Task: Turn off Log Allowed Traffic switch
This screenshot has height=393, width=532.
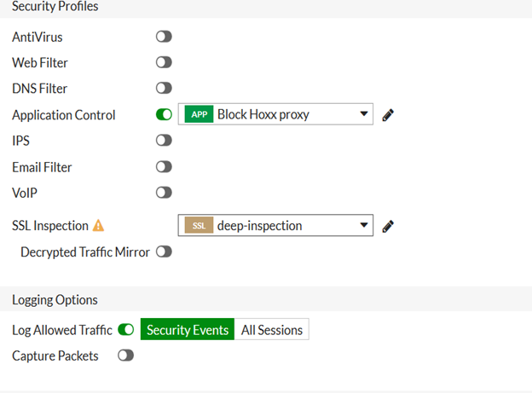Action: tap(126, 330)
